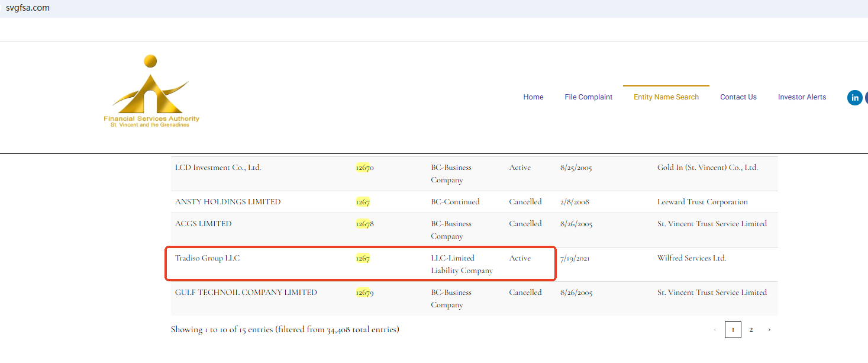Open the File Complaint page
The width and height of the screenshot is (868, 363).
pos(588,97)
